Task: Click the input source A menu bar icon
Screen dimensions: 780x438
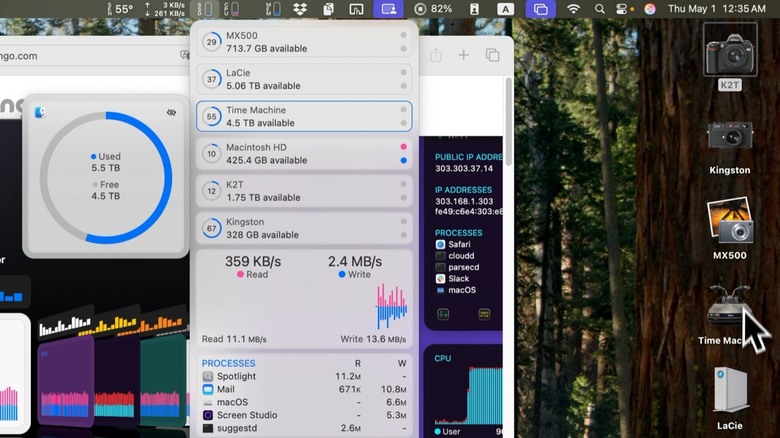Action: [505, 9]
